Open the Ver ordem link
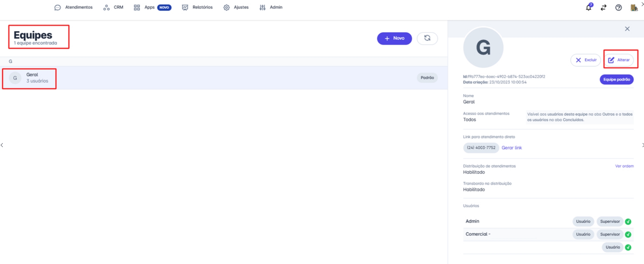This screenshot has height=264, width=644. pyautogui.click(x=624, y=166)
